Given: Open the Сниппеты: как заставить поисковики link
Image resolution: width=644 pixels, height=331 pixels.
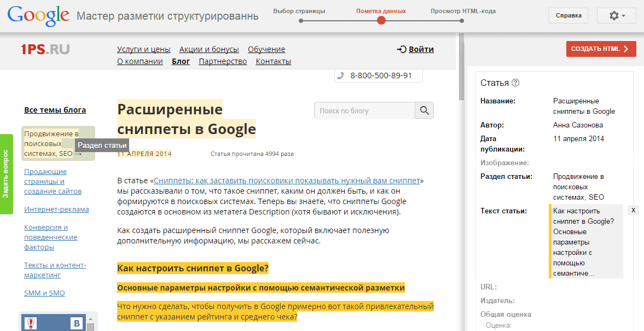Looking at the screenshot, I should 287,181.
